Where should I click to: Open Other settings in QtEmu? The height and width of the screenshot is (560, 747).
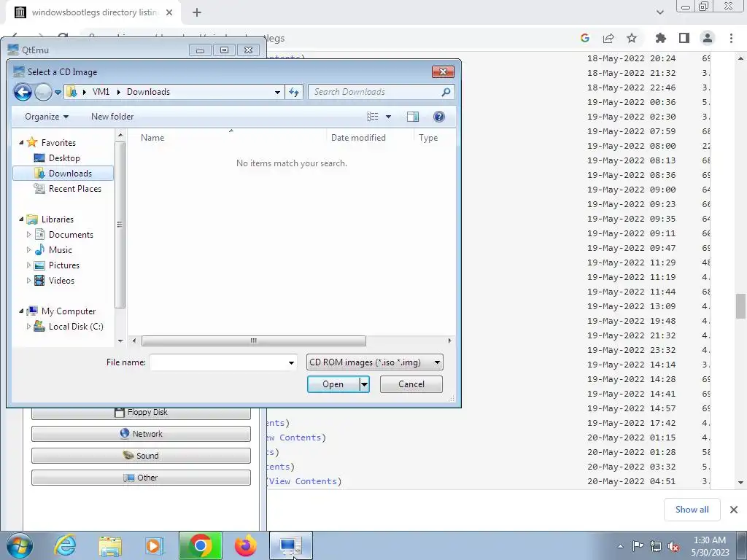click(x=141, y=478)
